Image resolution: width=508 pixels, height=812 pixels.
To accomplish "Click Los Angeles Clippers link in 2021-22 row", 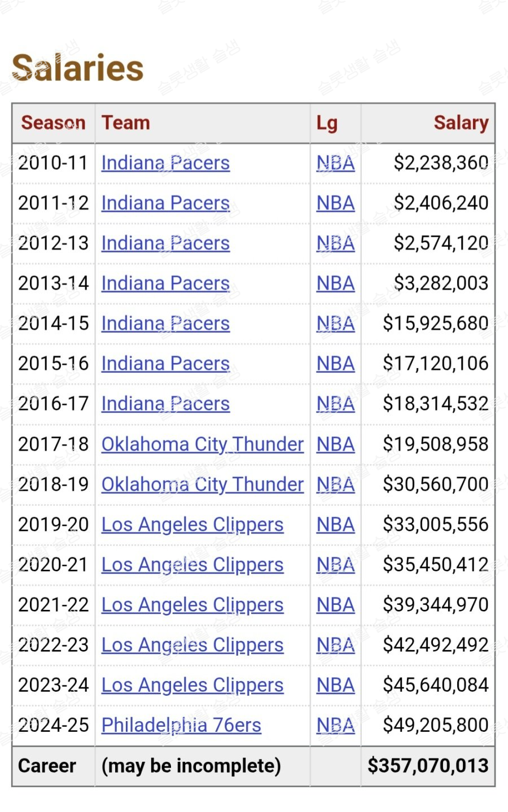I will point(192,605).
